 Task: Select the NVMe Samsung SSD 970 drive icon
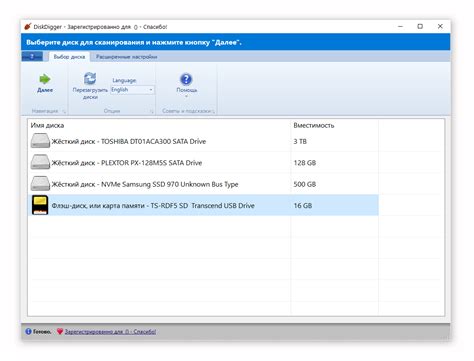[40, 184]
